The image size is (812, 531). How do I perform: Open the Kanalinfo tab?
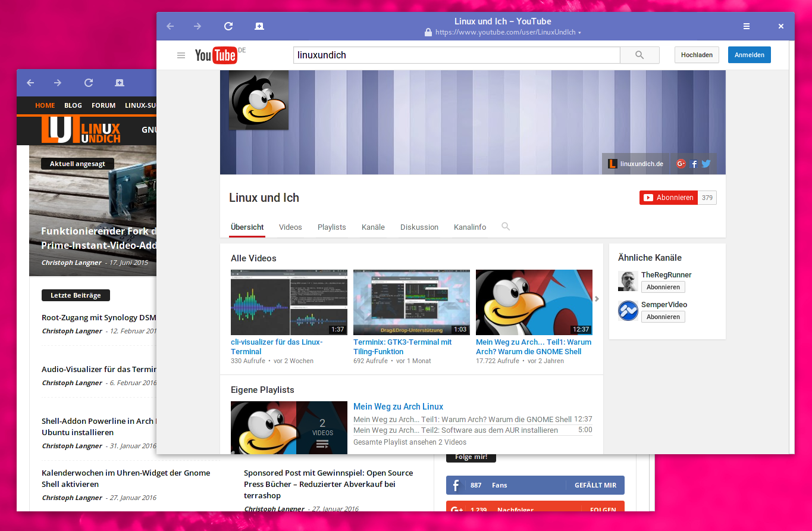(470, 227)
